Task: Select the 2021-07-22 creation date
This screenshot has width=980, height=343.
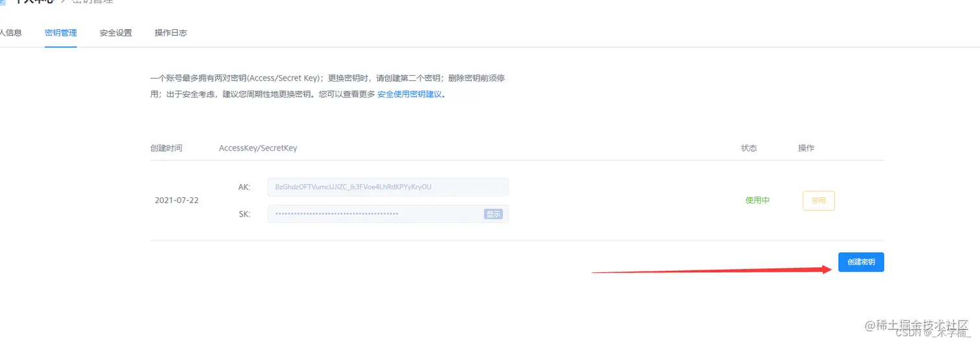Action: point(177,200)
